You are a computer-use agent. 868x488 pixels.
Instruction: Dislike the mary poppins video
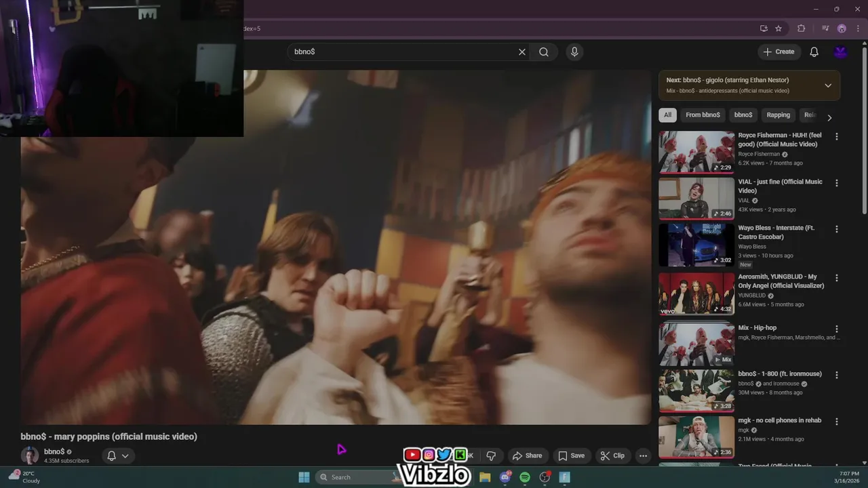491,456
